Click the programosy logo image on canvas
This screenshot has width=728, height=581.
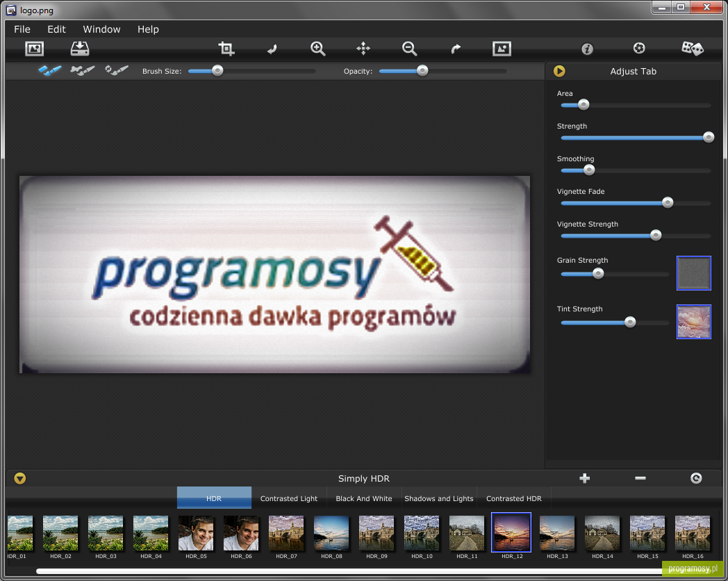click(274, 274)
